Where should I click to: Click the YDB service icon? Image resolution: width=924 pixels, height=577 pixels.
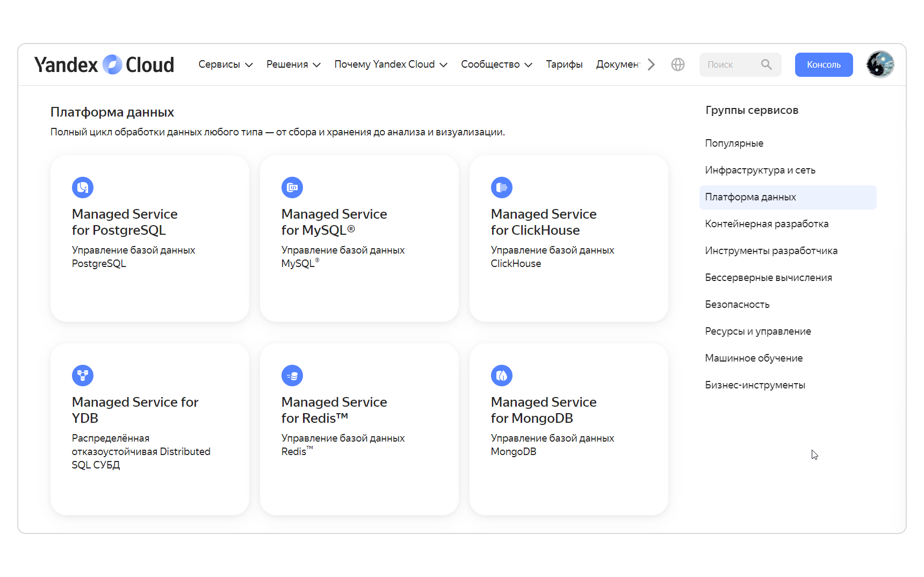[x=83, y=376]
